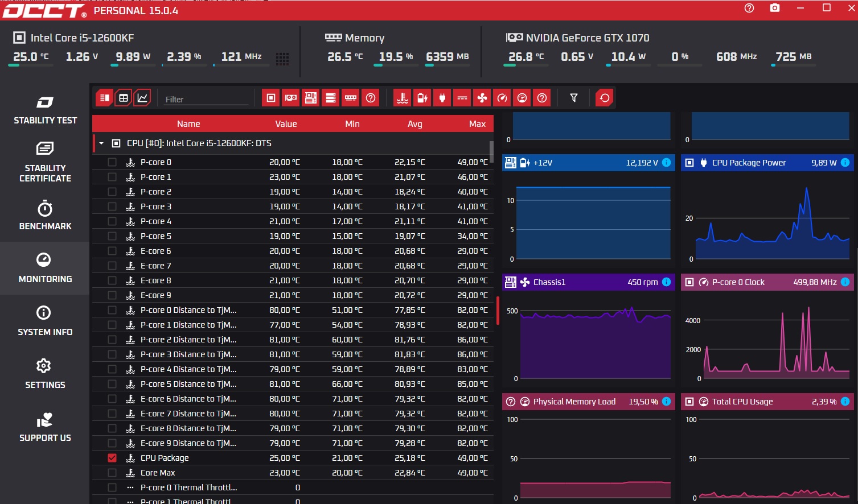The width and height of the screenshot is (858, 504).
Task: Open the Stability Certificate section
Action: [x=45, y=162]
